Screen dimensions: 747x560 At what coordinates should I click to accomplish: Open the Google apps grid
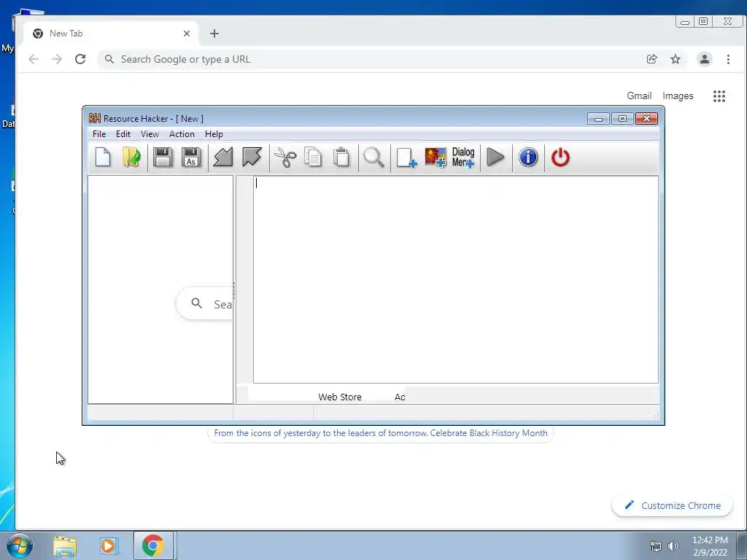pos(719,96)
